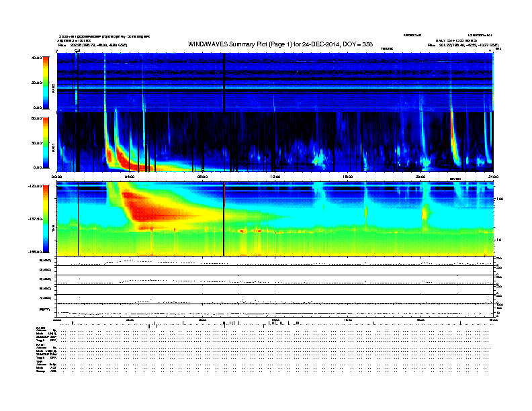Screen dimensions: 532x411
Task: Click the 20:00 time label under RAD1 panel
Action: tap(420, 177)
